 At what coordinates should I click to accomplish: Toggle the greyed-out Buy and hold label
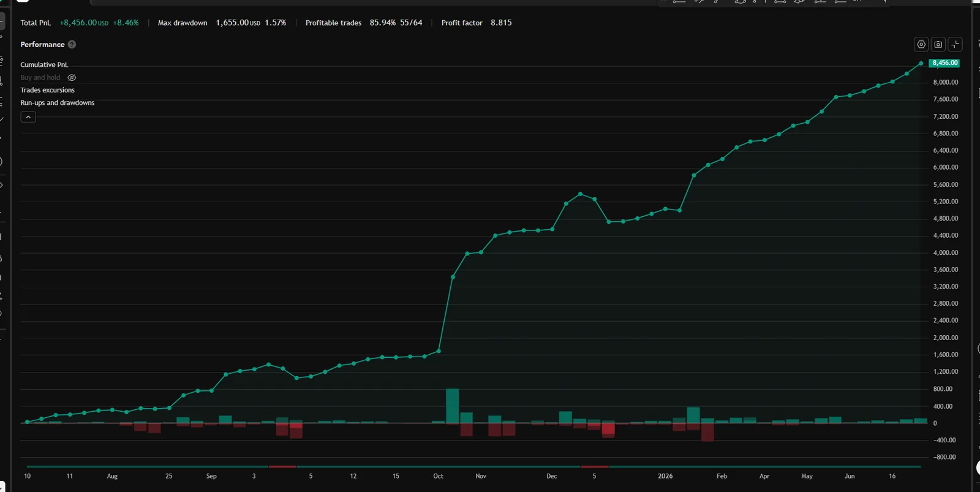(40, 78)
